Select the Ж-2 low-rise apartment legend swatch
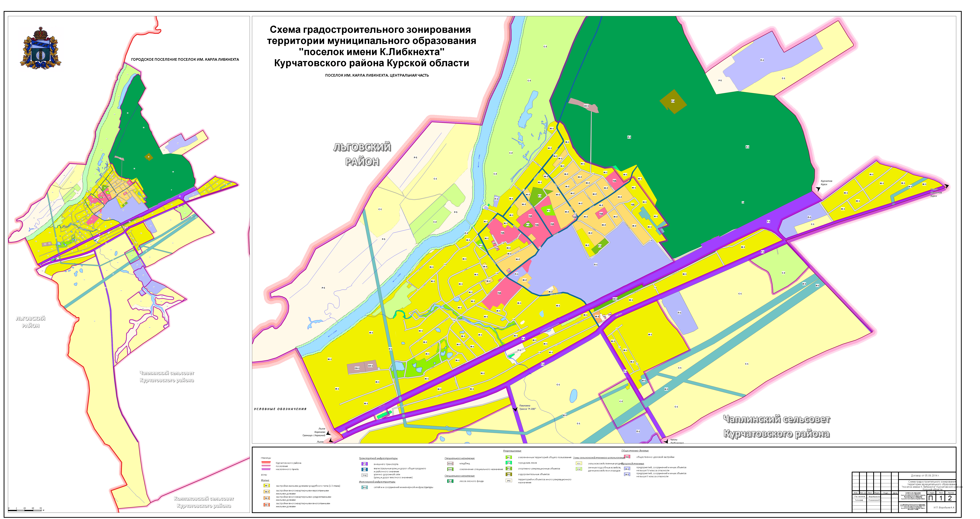The height and width of the screenshot is (519, 980). (x=267, y=492)
